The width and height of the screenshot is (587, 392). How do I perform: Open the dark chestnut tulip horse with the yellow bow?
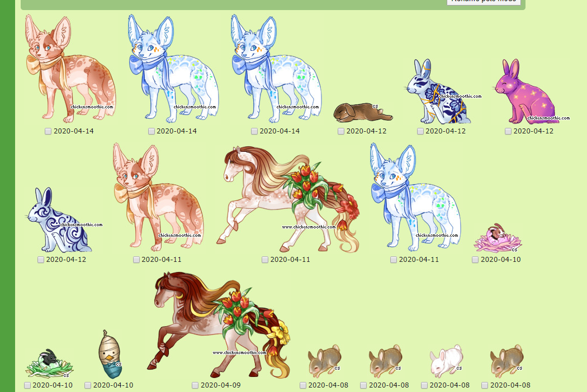pos(218,324)
